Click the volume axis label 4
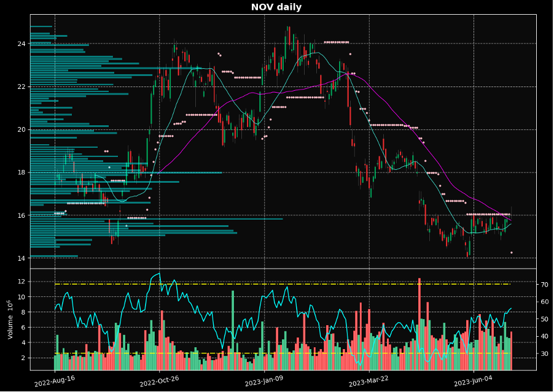The height and width of the screenshot is (392, 554). tap(24, 342)
